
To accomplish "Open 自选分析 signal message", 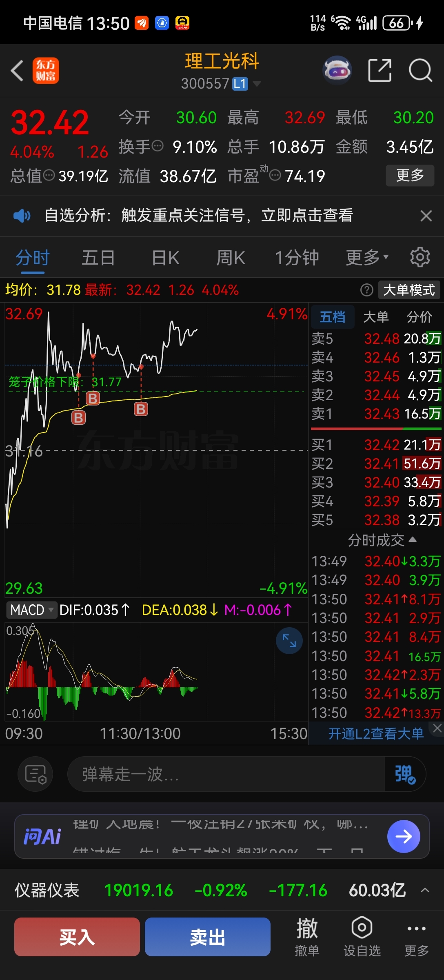I will (x=199, y=215).
